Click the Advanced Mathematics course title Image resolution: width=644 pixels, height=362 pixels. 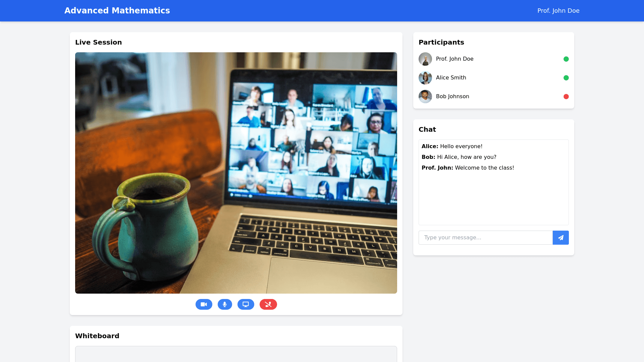[117, 11]
